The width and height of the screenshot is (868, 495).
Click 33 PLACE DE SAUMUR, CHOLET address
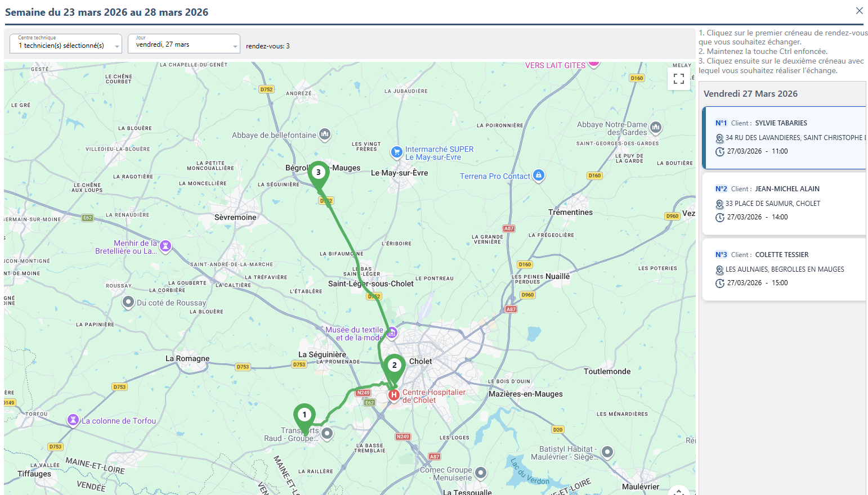773,204
